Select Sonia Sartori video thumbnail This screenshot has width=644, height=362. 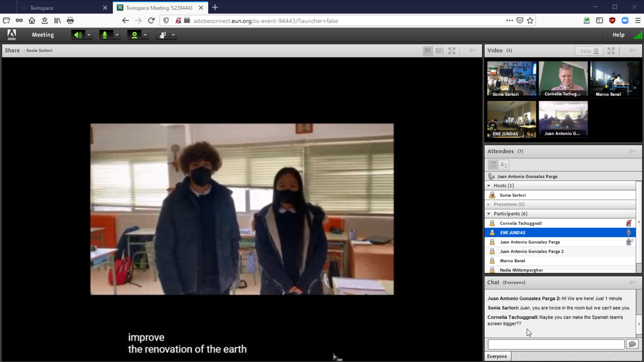point(512,79)
